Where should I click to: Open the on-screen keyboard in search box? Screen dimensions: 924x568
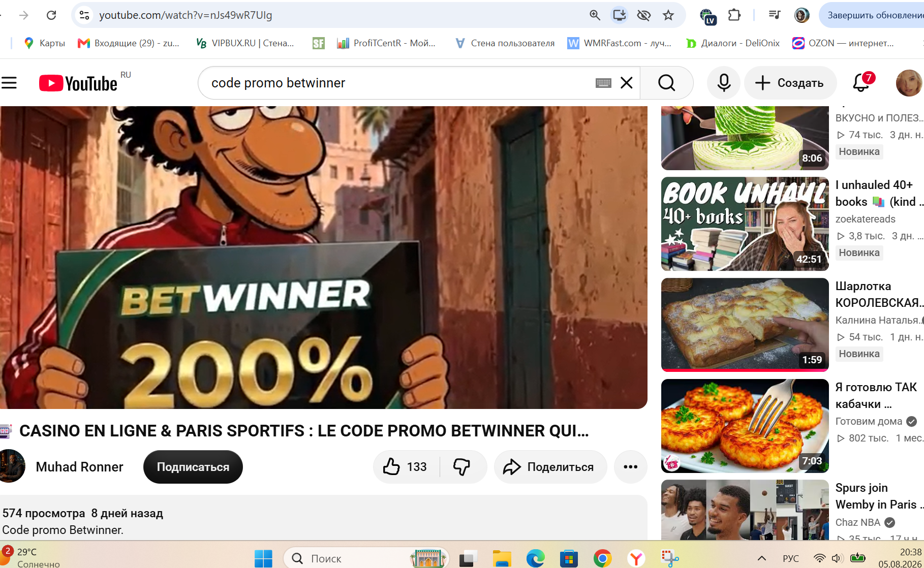click(603, 83)
